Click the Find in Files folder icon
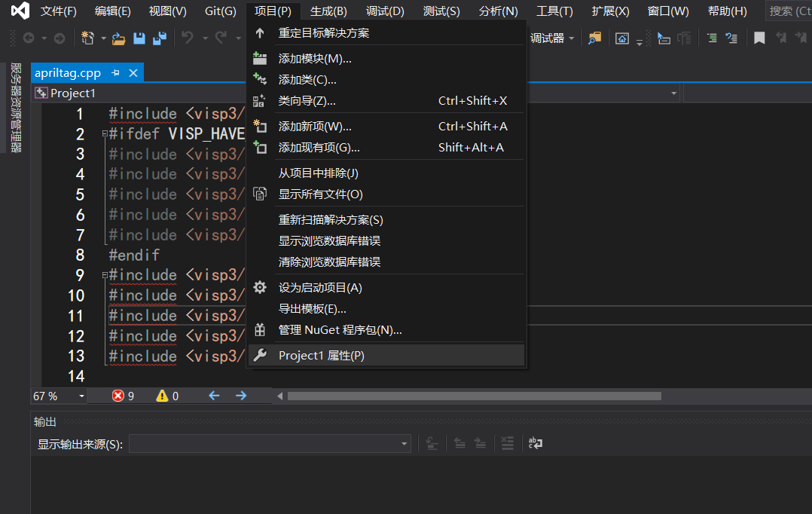 [594, 38]
